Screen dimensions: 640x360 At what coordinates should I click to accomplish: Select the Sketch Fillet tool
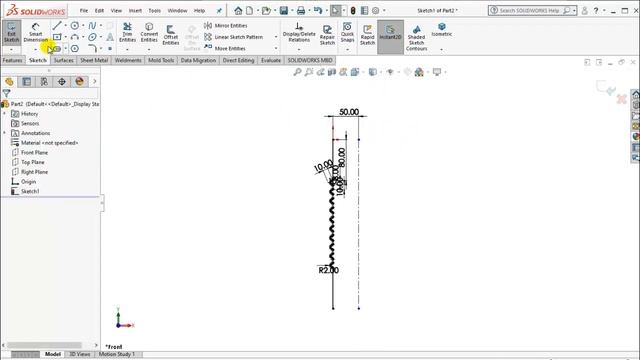pyautogui.click(x=92, y=49)
